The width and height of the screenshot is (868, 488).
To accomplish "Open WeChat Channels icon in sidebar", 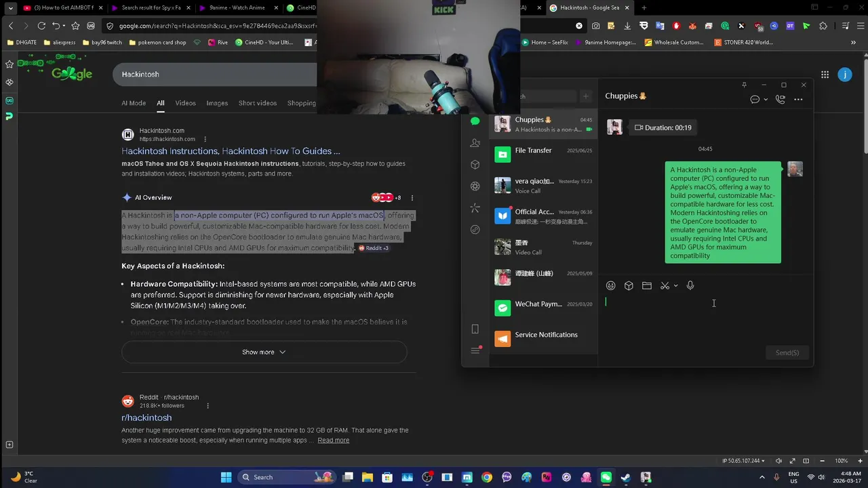I will (475, 208).
